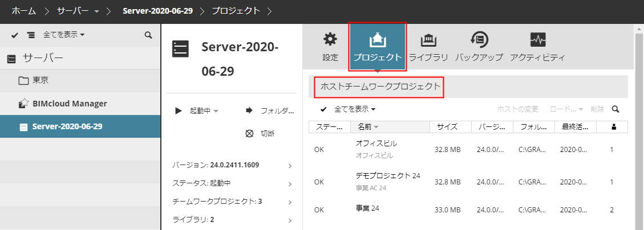
Task: Click Server-2020-06-29 in the breadcrumb
Action: pyautogui.click(x=157, y=11)
